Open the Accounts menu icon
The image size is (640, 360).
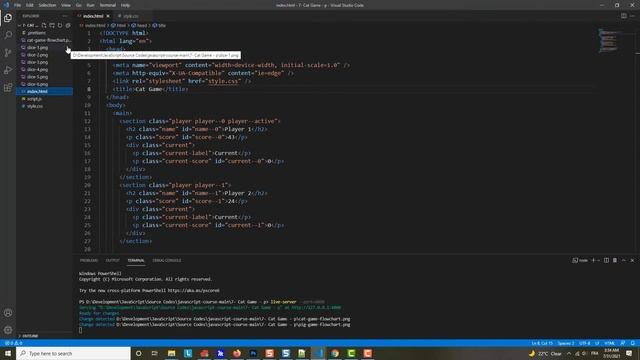coord(8,313)
